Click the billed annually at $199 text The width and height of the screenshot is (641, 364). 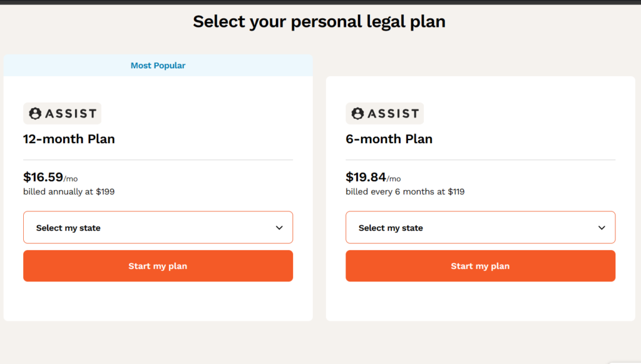[x=69, y=191]
